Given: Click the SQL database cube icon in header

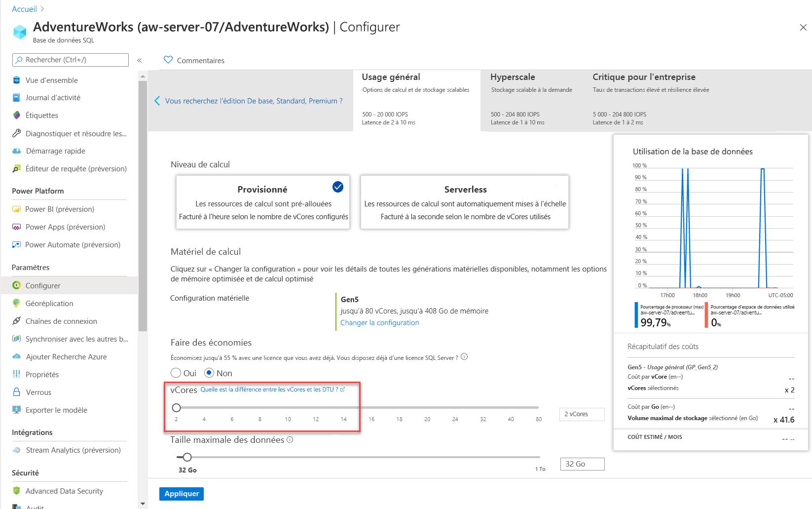Looking at the screenshot, I should pyautogui.click(x=20, y=32).
